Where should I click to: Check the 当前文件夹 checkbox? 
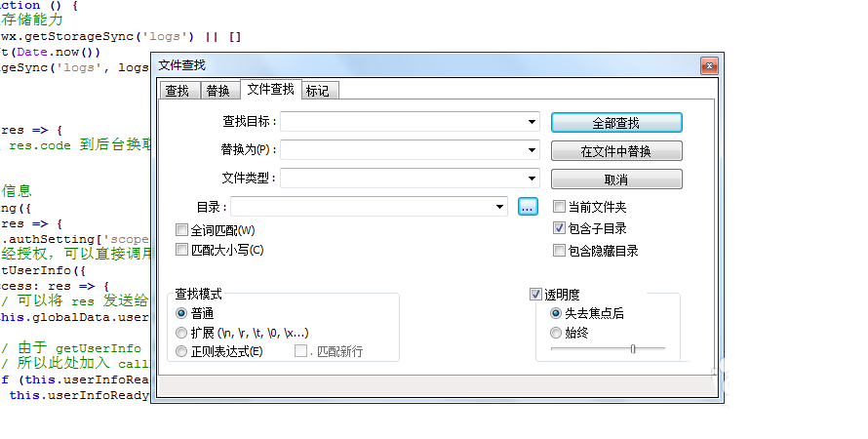pyautogui.click(x=559, y=207)
